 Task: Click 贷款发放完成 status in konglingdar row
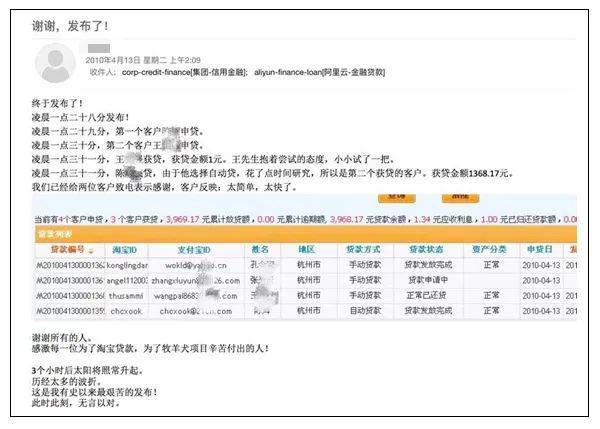(x=428, y=265)
